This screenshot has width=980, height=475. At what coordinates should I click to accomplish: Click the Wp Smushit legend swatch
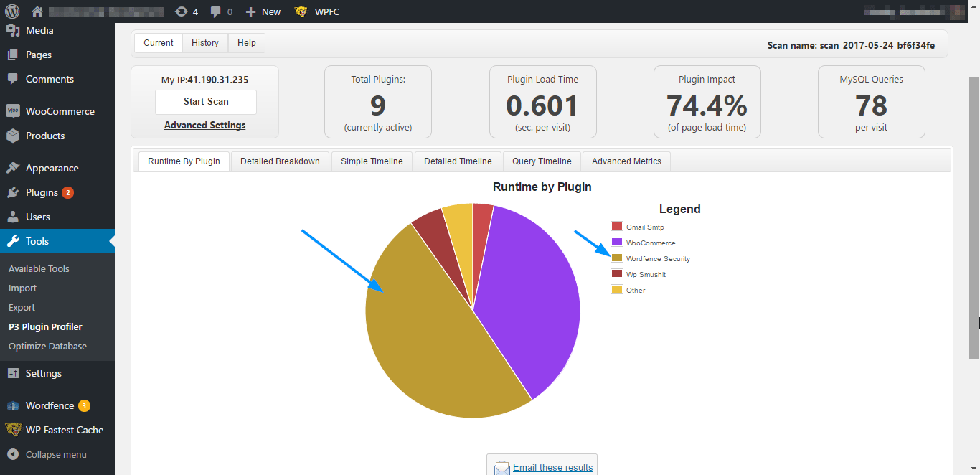tap(616, 274)
